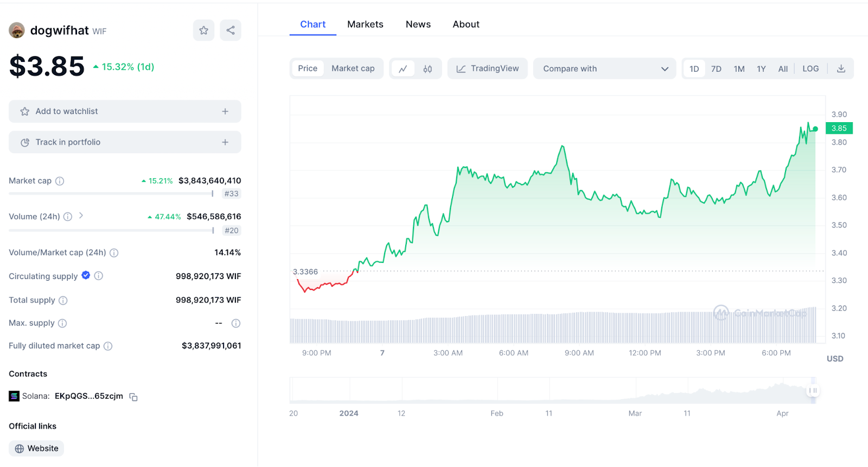Open Max. supply label info icon
868x467 pixels.
(62, 323)
